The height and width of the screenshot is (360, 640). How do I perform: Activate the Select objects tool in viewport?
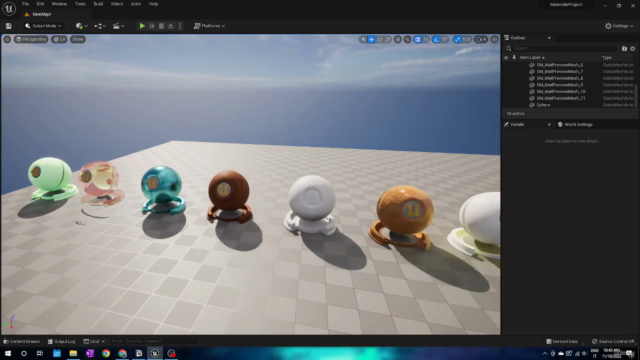coord(363,40)
